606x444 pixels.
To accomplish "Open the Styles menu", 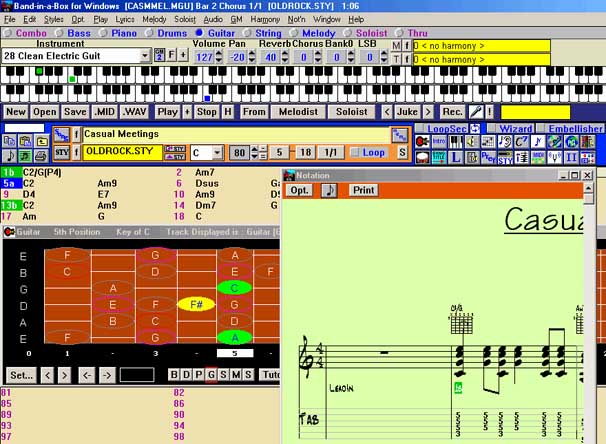I will pos(54,19).
